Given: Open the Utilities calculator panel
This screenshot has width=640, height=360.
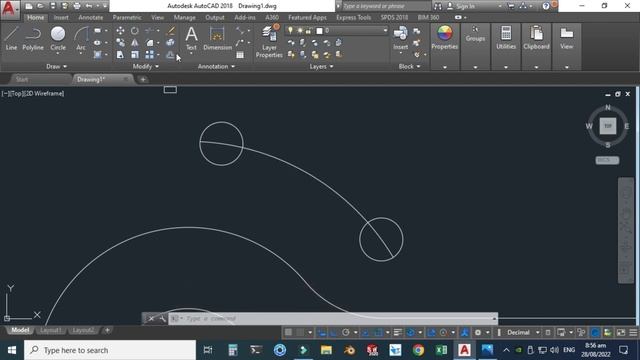Looking at the screenshot, I should click(x=506, y=38).
